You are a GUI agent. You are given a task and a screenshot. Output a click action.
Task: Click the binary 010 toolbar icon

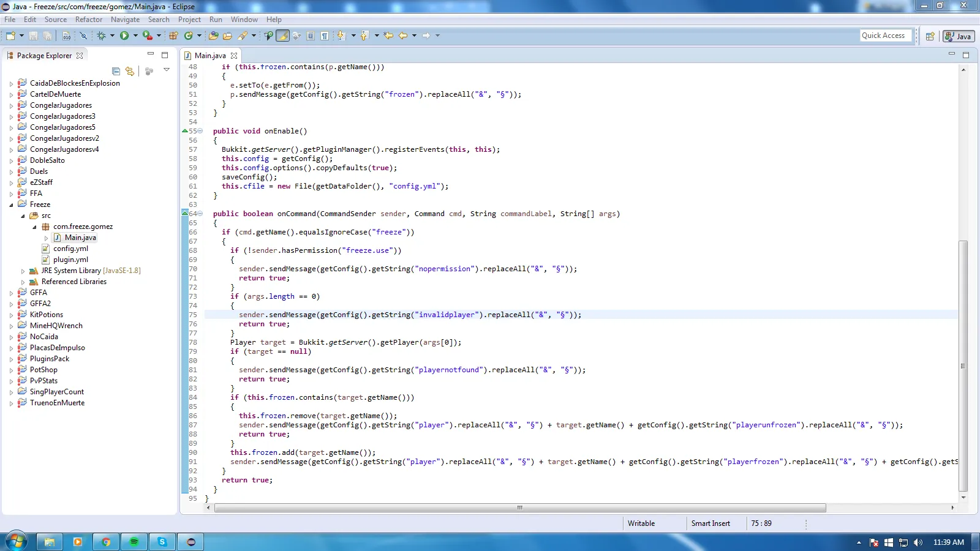pyautogui.click(x=66, y=36)
